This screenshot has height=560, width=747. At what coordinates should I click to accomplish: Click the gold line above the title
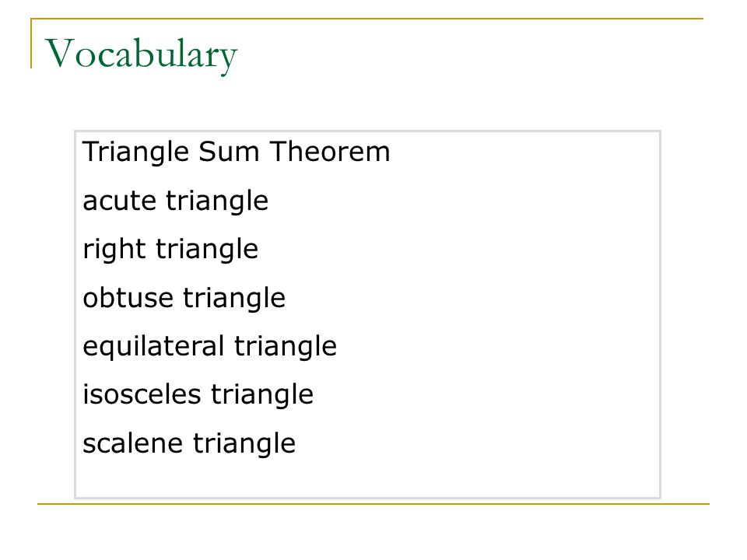click(x=366, y=19)
